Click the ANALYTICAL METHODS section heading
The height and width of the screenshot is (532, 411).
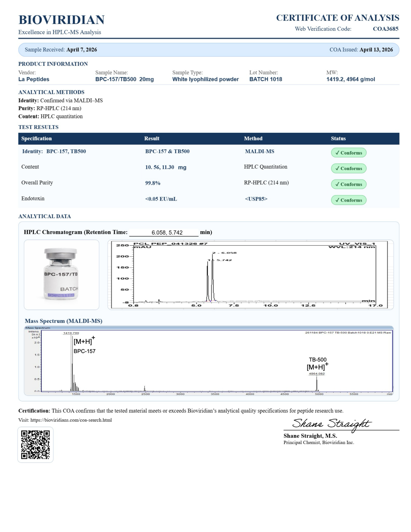(51, 92)
